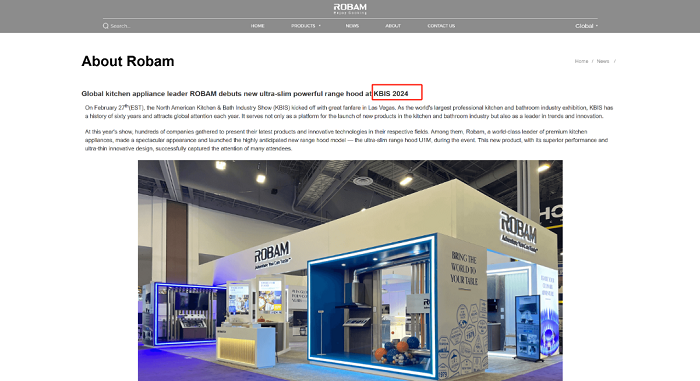The height and width of the screenshot is (381, 700).
Task: Follow the Home breadcrumb link
Action: 581,61
